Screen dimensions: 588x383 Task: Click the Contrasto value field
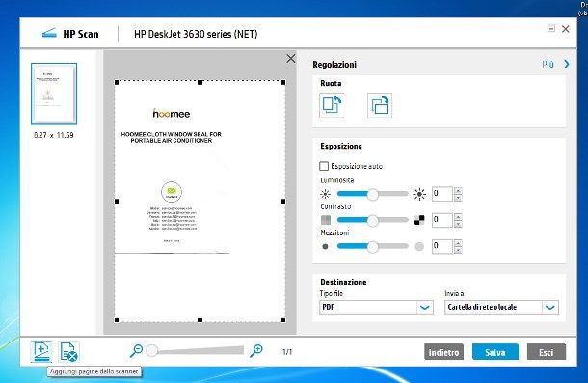pyautogui.click(x=442, y=220)
